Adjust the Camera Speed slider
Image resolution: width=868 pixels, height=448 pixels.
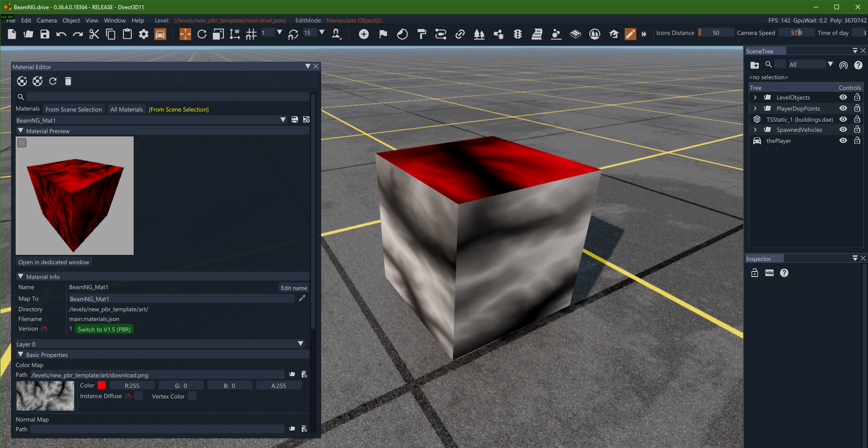[796, 33]
